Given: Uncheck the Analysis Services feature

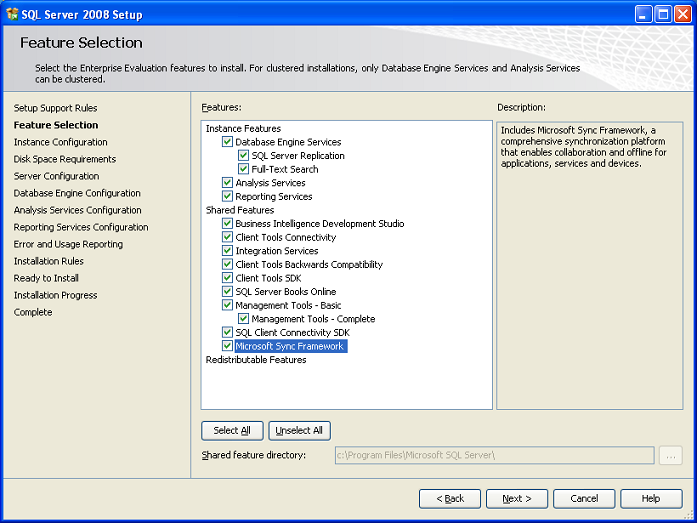Looking at the screenshot, I should pyautogui.click(x=227, y=183).
